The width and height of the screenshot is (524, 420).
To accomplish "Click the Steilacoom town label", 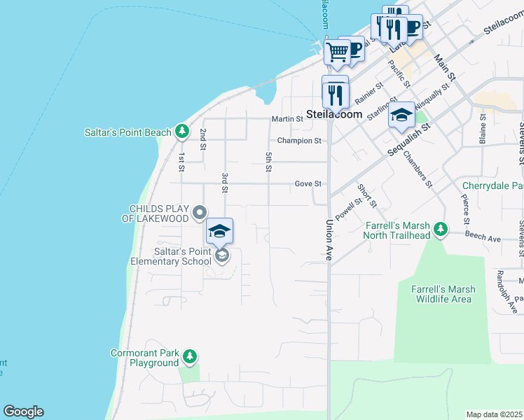I will click(334, 114).
